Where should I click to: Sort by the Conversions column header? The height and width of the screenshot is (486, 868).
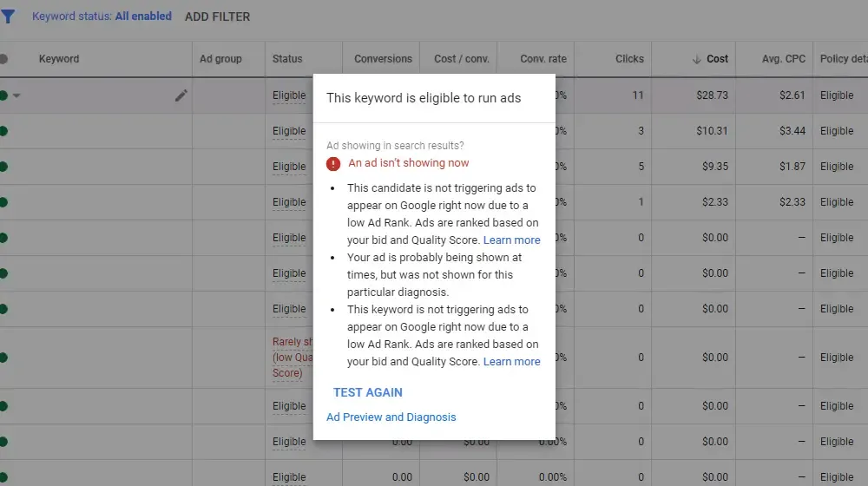(x=383, y=59)
